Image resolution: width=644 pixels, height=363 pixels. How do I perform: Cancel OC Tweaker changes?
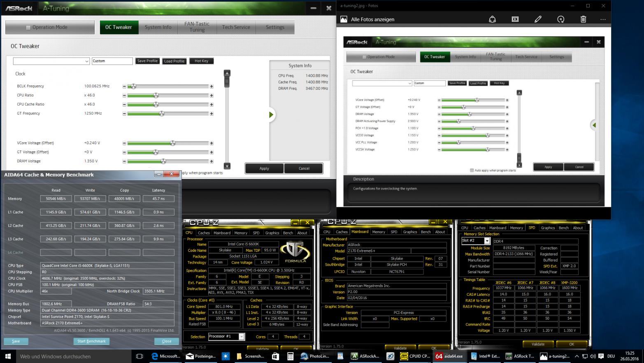pyautogui.click(x=304, y=168)
